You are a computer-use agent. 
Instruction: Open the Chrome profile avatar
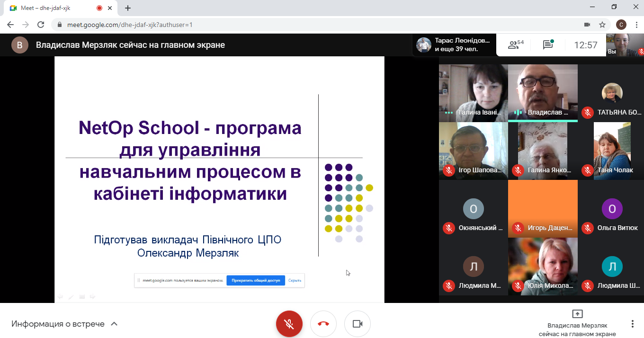[621, 25]
